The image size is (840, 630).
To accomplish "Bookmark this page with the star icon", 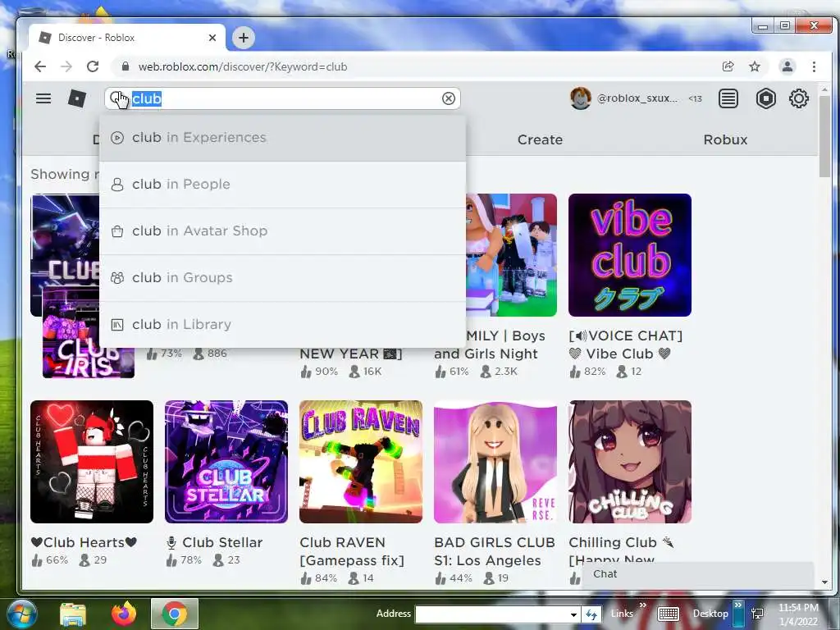I will point(755,66).
